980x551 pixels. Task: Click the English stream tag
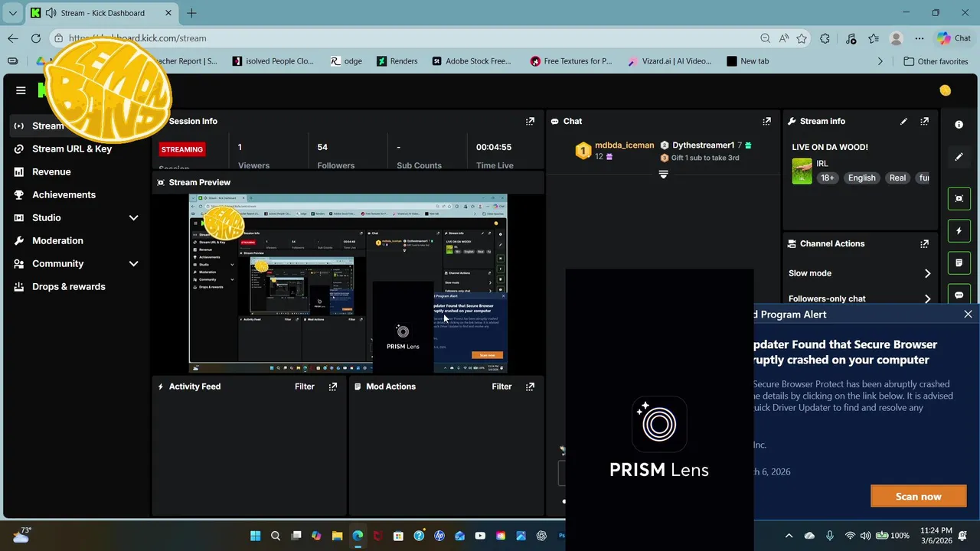click(861, 178)
